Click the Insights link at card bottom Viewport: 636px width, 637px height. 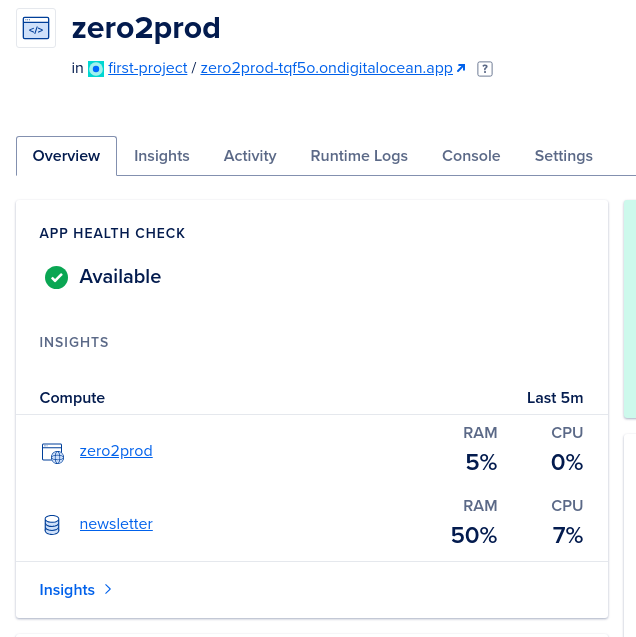(67, 590)
